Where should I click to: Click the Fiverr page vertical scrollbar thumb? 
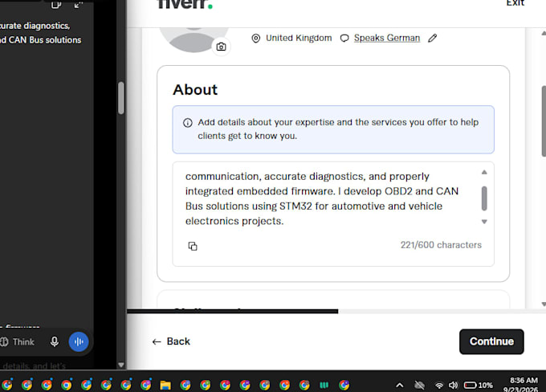[x=544, y=120]
